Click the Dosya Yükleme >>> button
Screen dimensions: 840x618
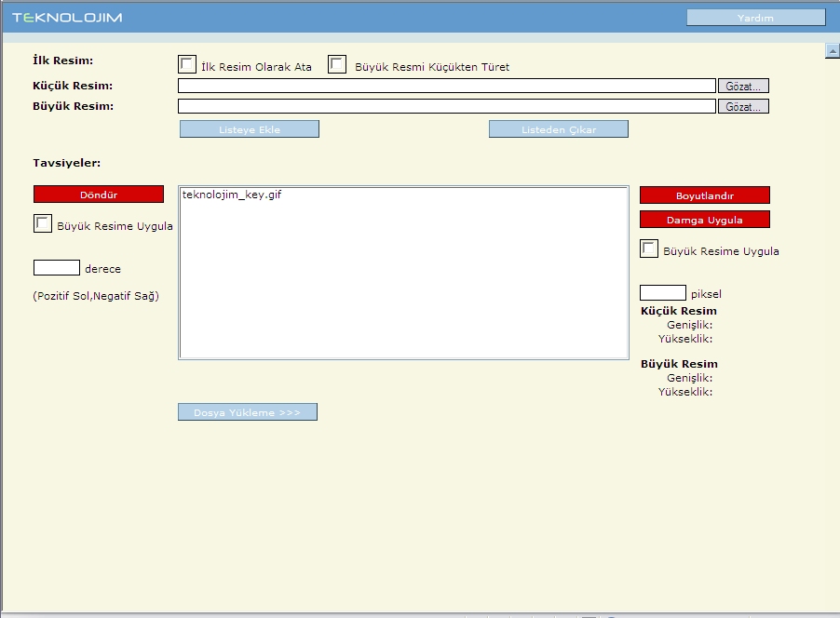pyautogui.click(x=247, y=411)
